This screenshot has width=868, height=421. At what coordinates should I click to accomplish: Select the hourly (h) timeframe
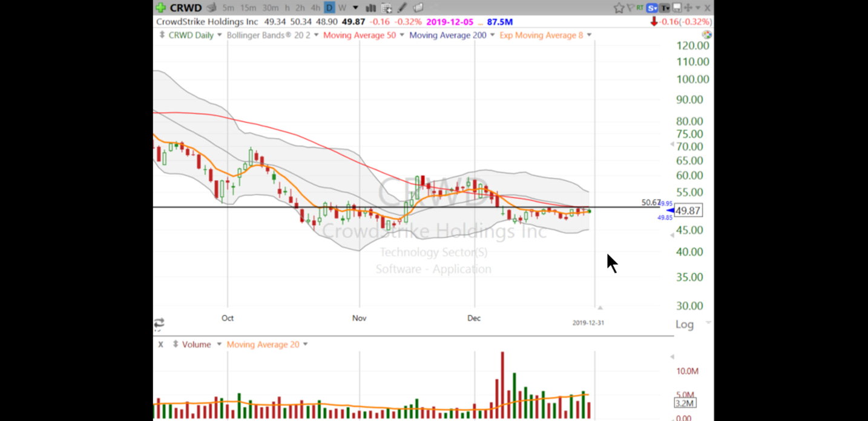click(287, 8)
